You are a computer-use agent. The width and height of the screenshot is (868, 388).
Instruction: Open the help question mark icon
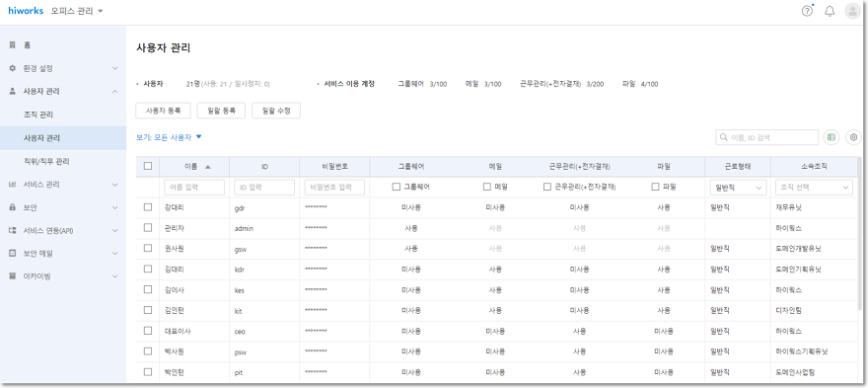tap(807, 11)
